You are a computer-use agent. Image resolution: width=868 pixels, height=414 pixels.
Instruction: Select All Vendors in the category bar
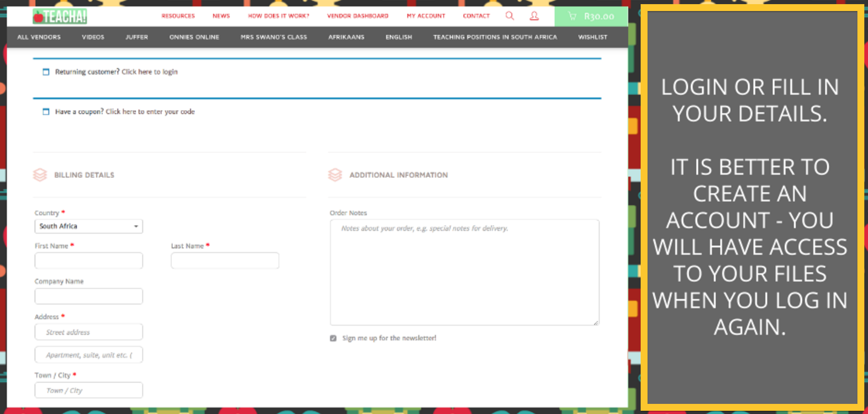click(x=39, y=37)
